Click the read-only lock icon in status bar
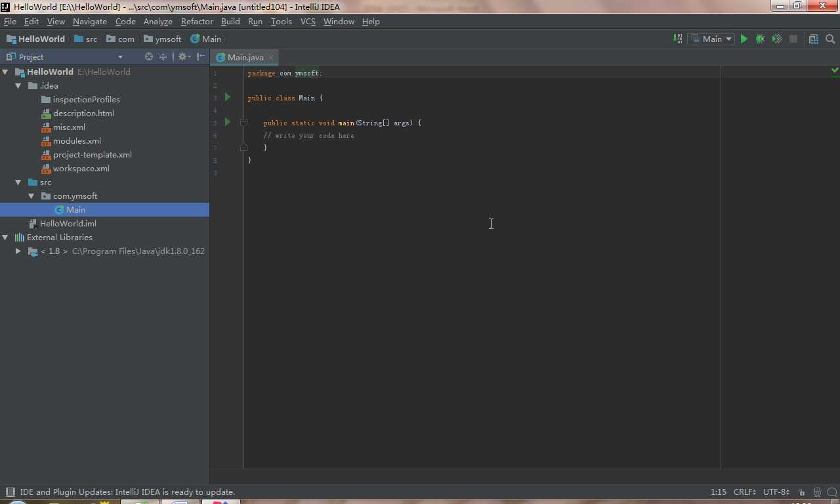 (x=801, y=492)
